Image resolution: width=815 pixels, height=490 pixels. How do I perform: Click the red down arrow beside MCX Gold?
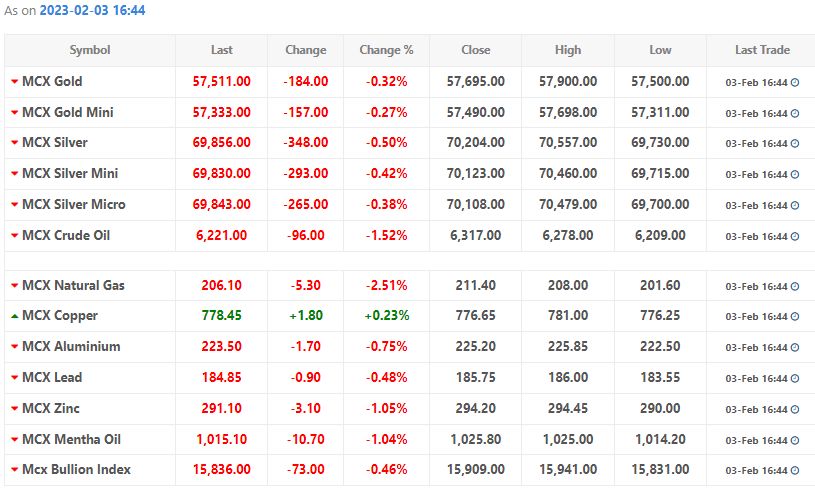tap(15, 82)
